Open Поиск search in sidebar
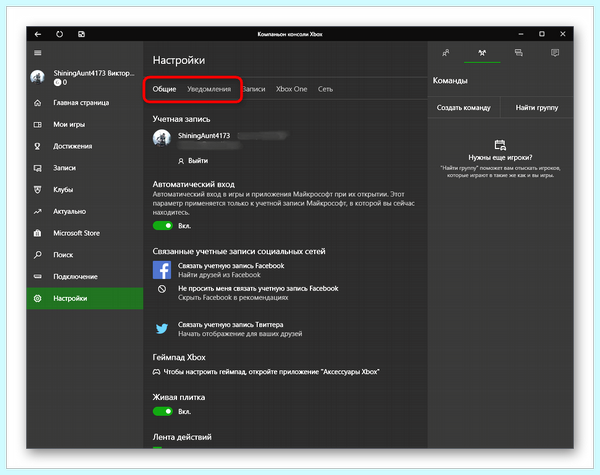The height and width of the screenshot is (475, 600). point(85,255)
